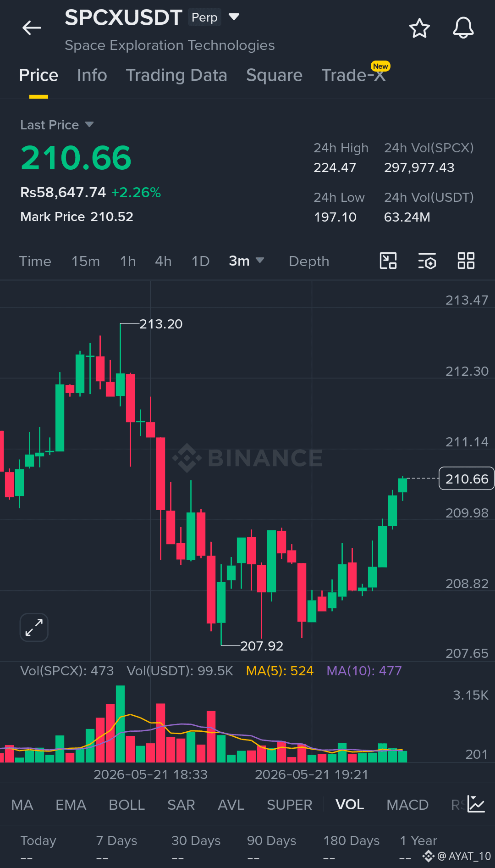
Task: Open the chart drawing tools icon
Action: [x=388, y=261]
